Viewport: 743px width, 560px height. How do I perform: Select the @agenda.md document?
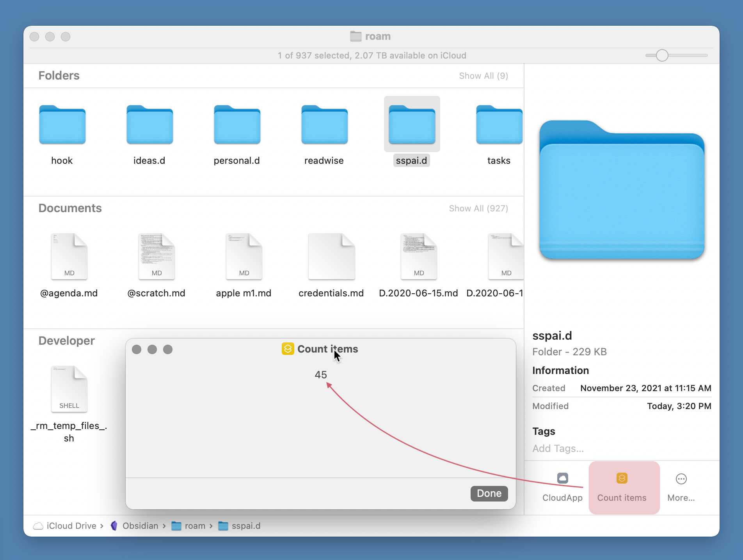pyautogui.click(x=69, y=257)
